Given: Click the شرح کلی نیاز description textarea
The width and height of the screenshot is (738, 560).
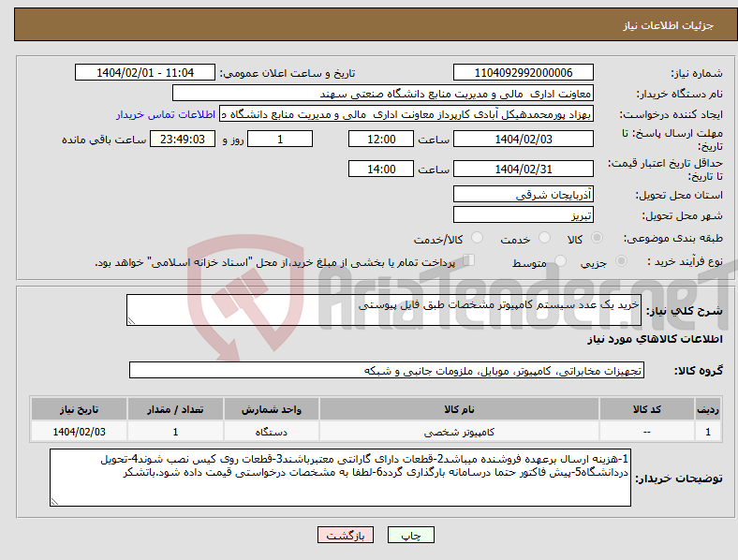Looking at the screenshot, I should point(384,310).
